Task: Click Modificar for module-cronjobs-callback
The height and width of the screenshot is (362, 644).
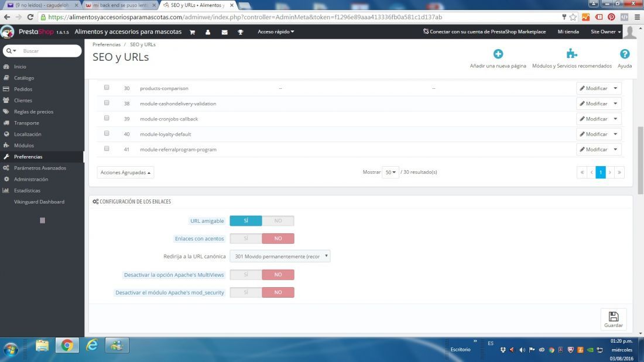Action: tap(594, 119)
